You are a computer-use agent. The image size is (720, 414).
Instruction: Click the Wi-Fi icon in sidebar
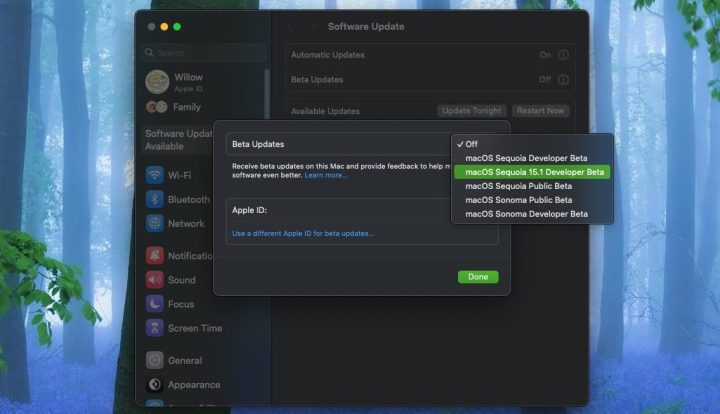coord(154,174)
